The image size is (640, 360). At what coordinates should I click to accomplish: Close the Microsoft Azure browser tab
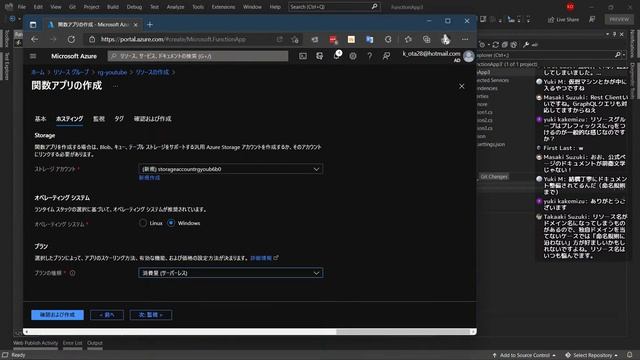coord(136,24)
